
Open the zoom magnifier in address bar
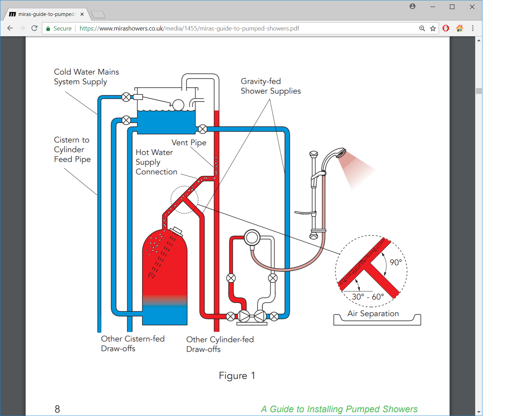point(422,28)
